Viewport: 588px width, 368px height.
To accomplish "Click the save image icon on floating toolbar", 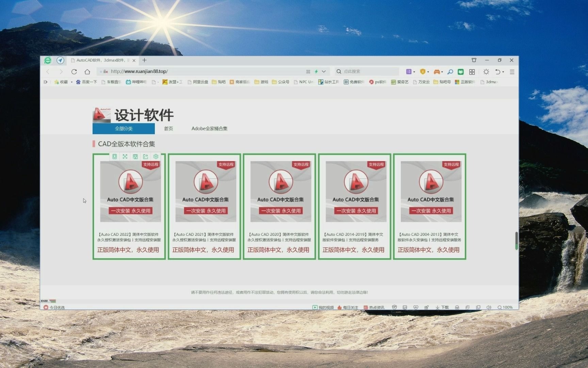I will 135,156.
